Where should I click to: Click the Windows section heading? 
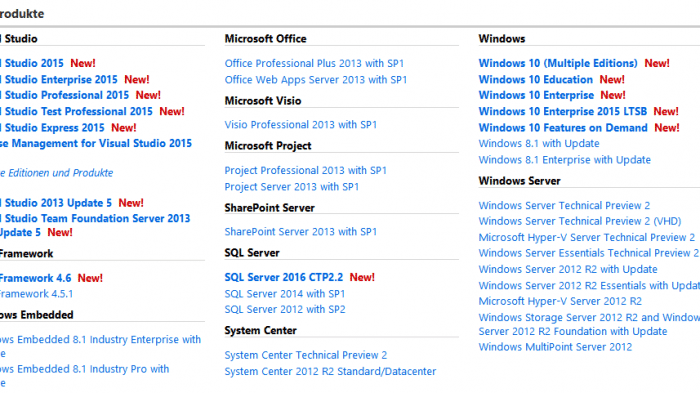coord(502,39)
